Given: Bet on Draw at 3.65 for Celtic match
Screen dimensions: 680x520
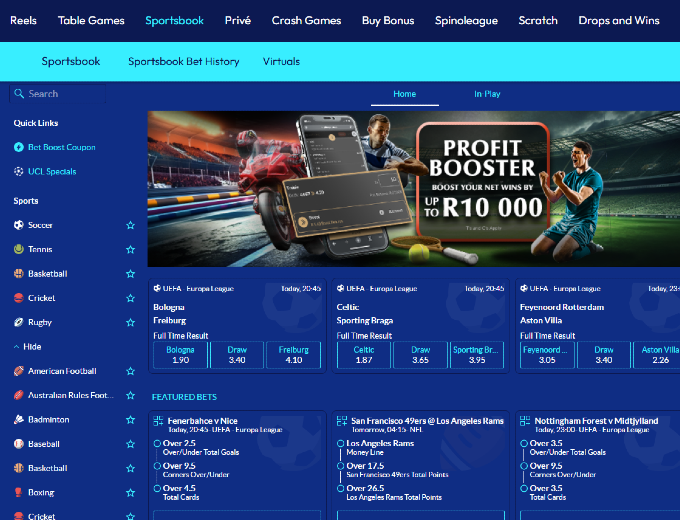Looking at the screenshot, I should tap(421, 355).
